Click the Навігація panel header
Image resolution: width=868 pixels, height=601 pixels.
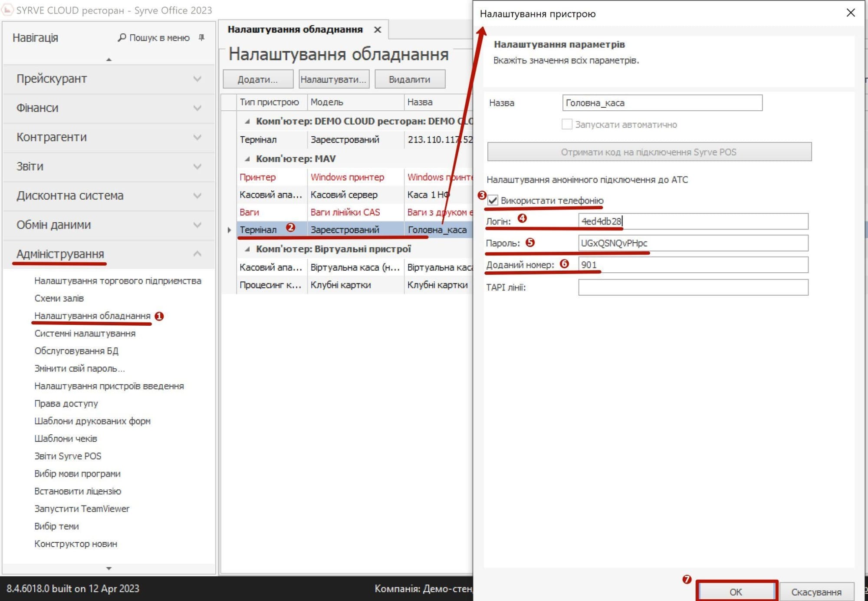pyautogui.click(x=35, y=38)
